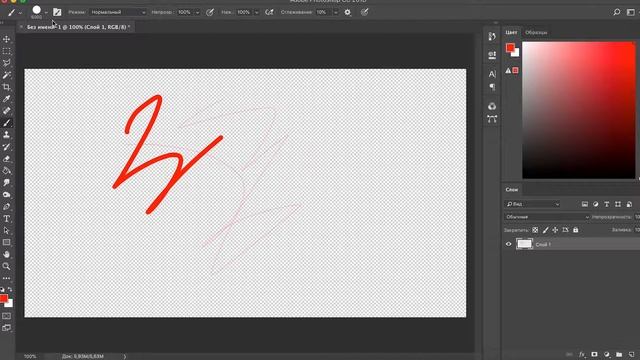
Task: Toggle pressure for size icon
Action: pyautogui.click(x=364, y=12)
